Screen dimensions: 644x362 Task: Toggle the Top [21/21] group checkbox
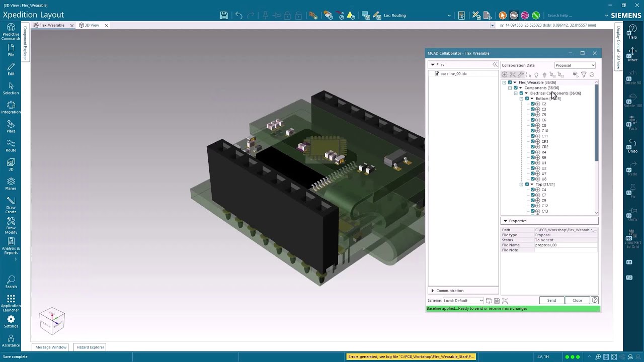(527, 185)
